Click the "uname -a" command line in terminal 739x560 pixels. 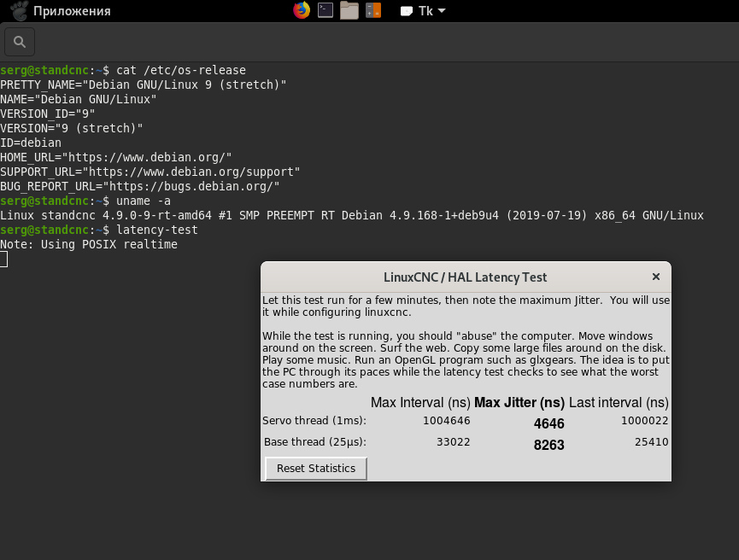point(85,201)
